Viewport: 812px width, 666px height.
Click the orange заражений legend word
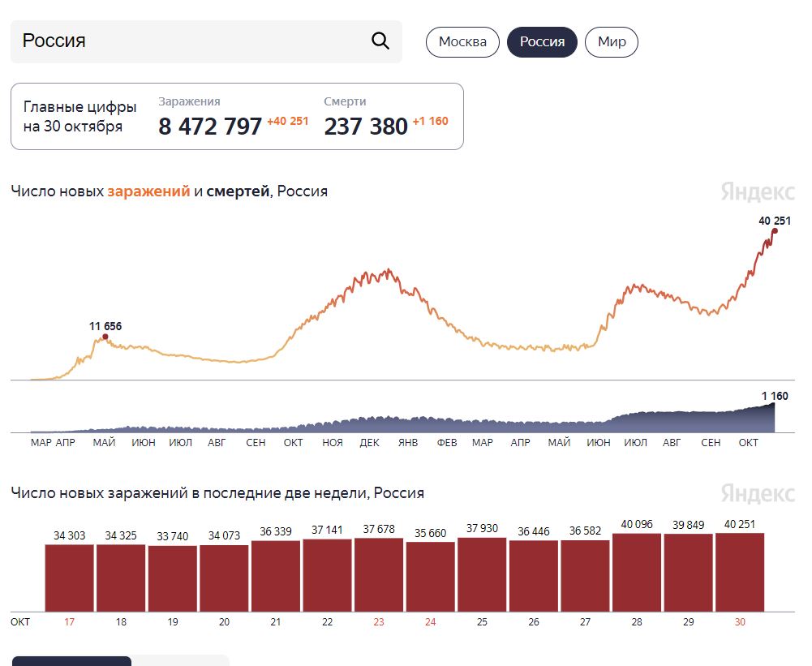pyautogui.click(x=148, y=191)
